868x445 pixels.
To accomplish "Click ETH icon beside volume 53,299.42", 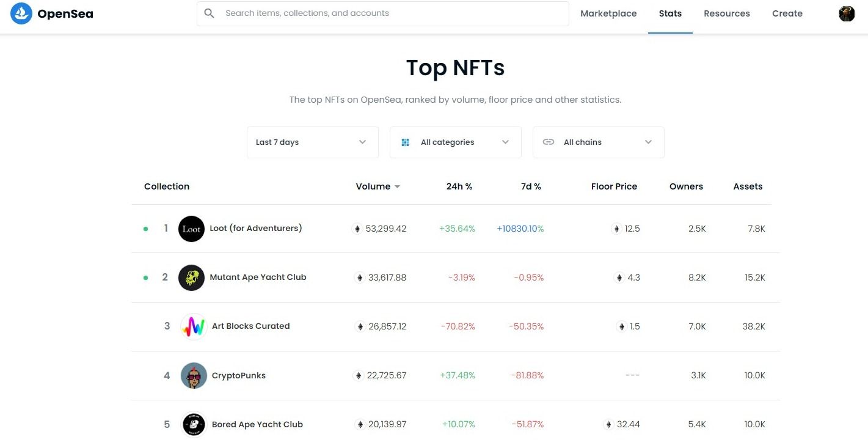I will coord(357,229).
